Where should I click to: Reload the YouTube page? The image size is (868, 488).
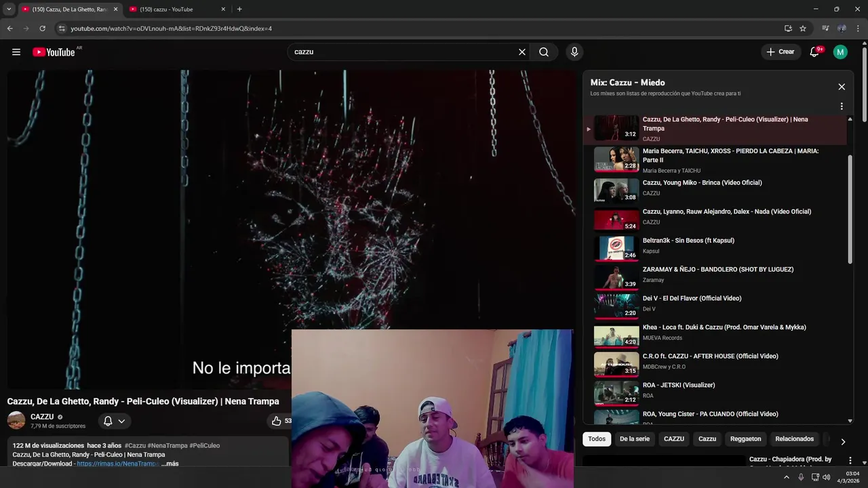(x=42, y=28)
